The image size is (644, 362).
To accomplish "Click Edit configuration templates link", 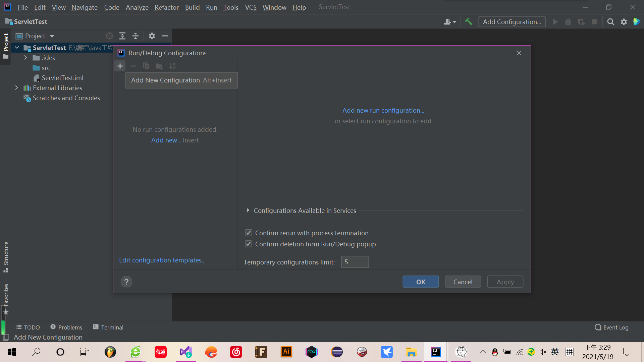I will pos(162,260).
